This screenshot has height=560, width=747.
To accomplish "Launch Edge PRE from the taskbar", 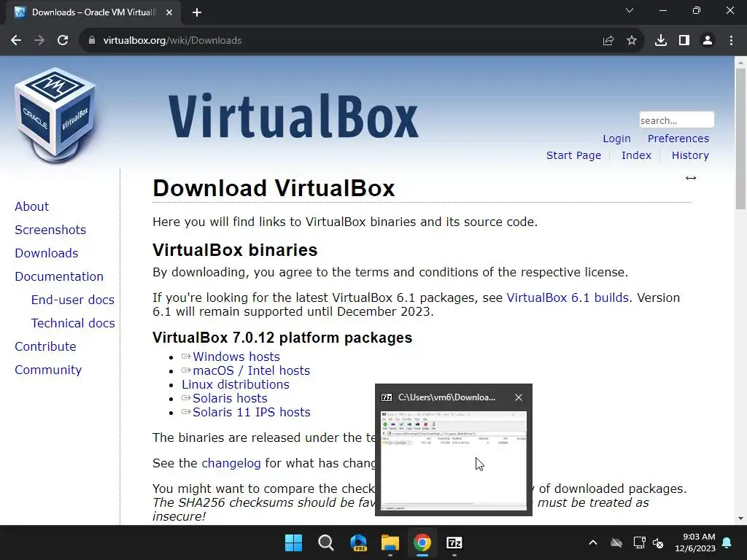I will pyautogui.click(x=358, y=542).
